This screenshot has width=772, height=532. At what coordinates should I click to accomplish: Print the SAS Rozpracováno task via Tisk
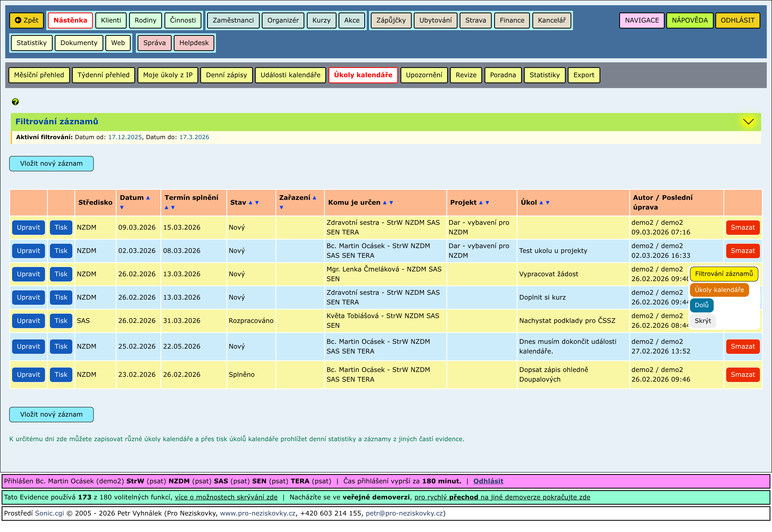coord(61,321)
